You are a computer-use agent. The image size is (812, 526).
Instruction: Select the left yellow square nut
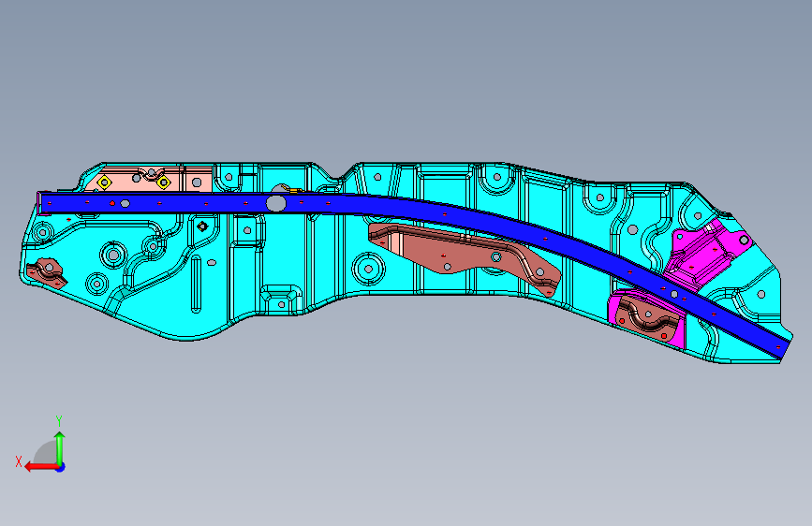(104, 183)
